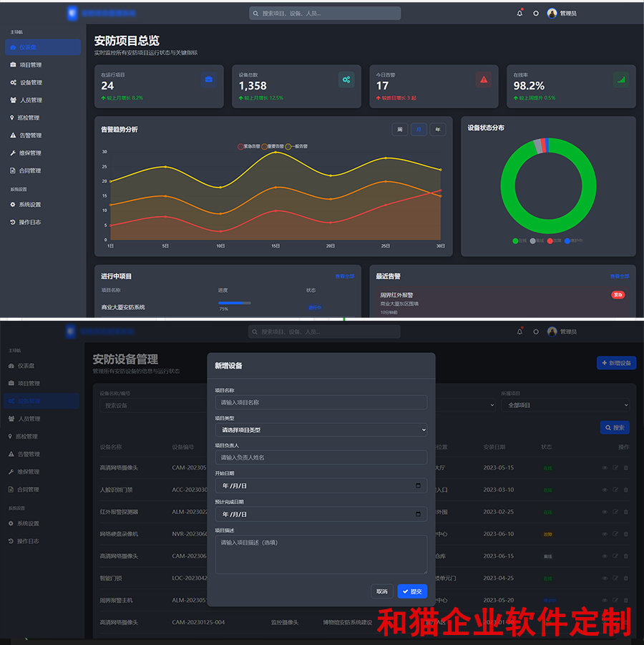Click the notification bell icon in top bar
Screen dimensions: 644x645
tap(521, 13)
